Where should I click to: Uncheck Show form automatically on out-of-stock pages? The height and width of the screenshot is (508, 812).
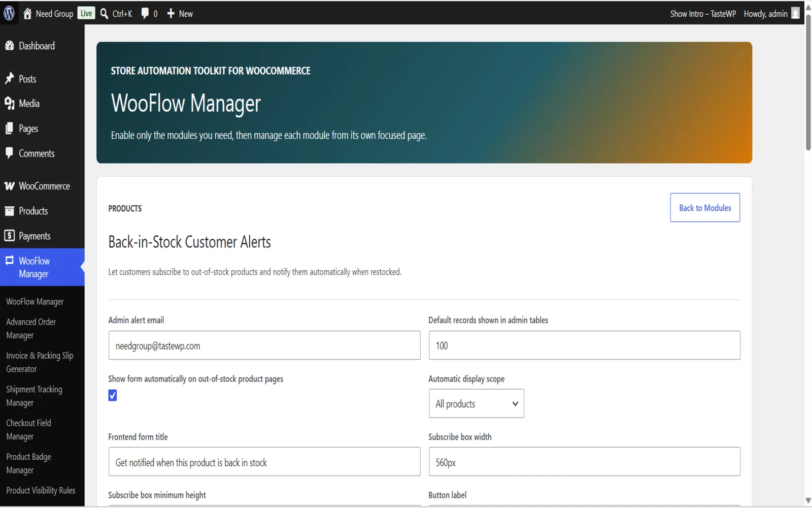[x=113, y=395]
